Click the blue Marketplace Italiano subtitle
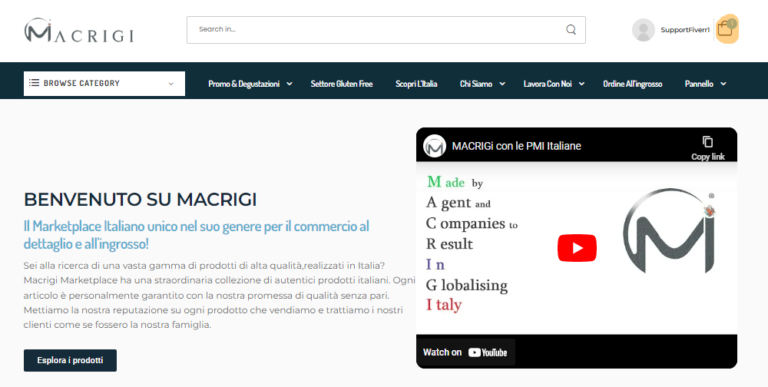This screenshot has height=387, width=768. pos(196,235)
